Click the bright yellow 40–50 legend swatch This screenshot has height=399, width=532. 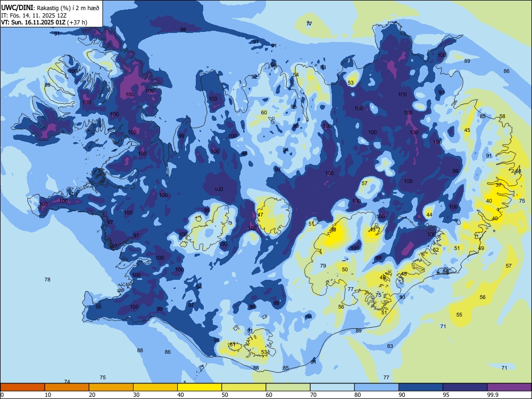tap(199, 387)
